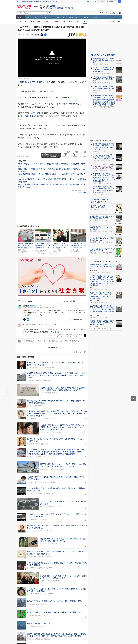Open JR東などの運賃改定 article
The image size is (138, 644).
(54, 612)
